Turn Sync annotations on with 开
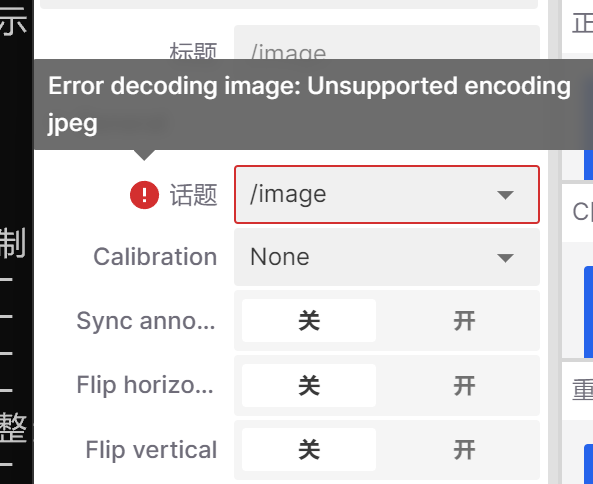This screenshot has height=484, width=593. (x=464, y=321)
